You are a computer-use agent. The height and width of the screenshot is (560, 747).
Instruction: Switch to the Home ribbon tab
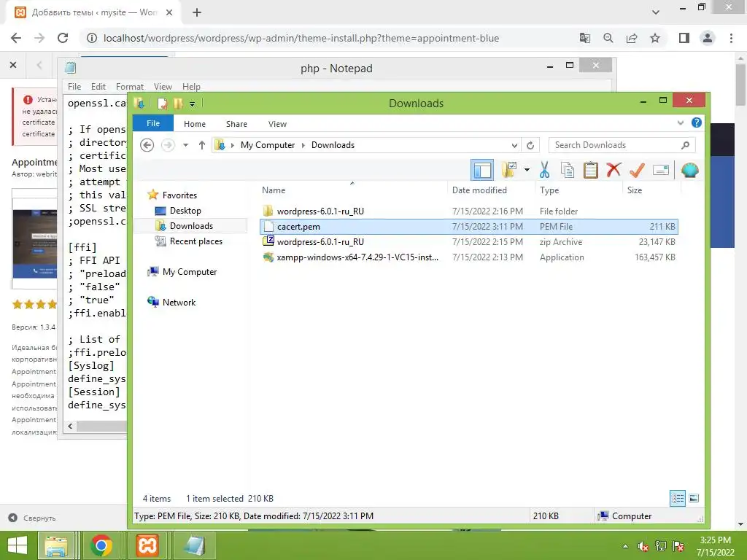coord(194,124)
